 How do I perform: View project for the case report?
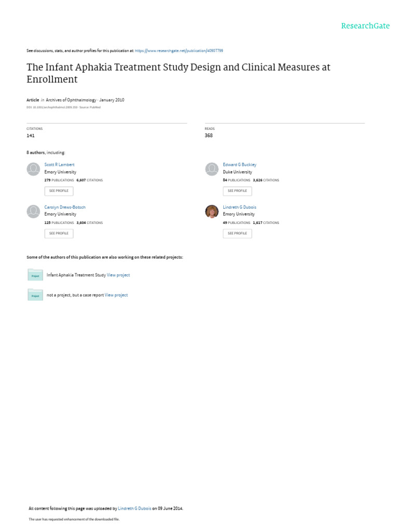116,295
